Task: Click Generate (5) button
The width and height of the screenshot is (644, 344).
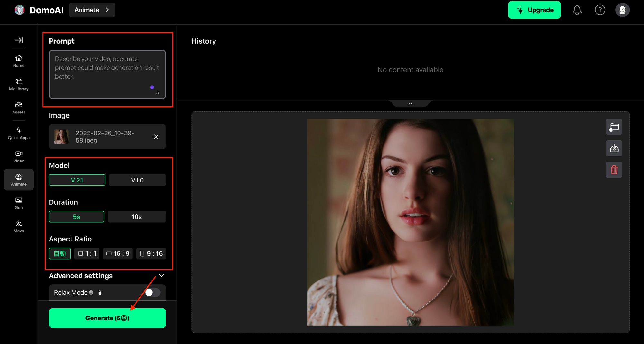Action: (x=107, y=318)
